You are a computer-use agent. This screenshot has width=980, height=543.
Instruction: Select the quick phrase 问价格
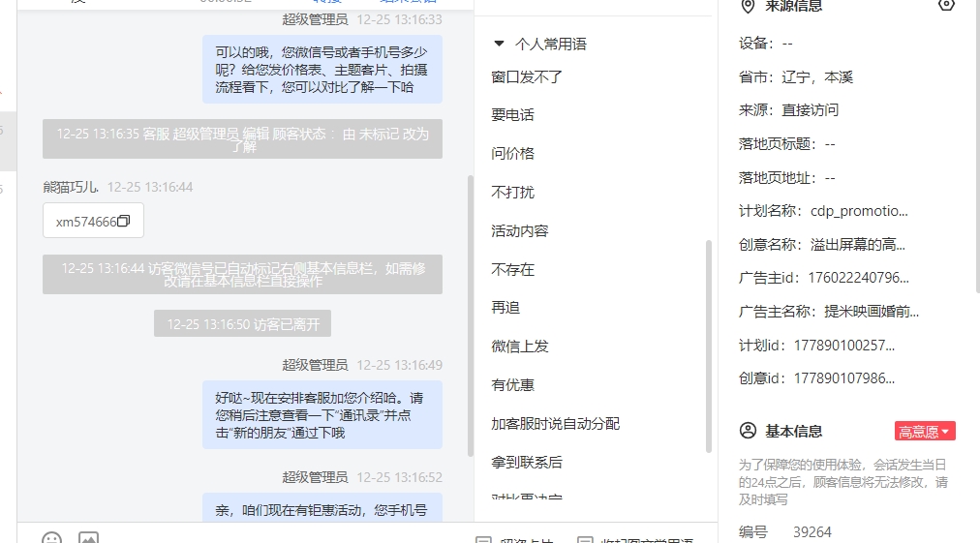[512, 154]
